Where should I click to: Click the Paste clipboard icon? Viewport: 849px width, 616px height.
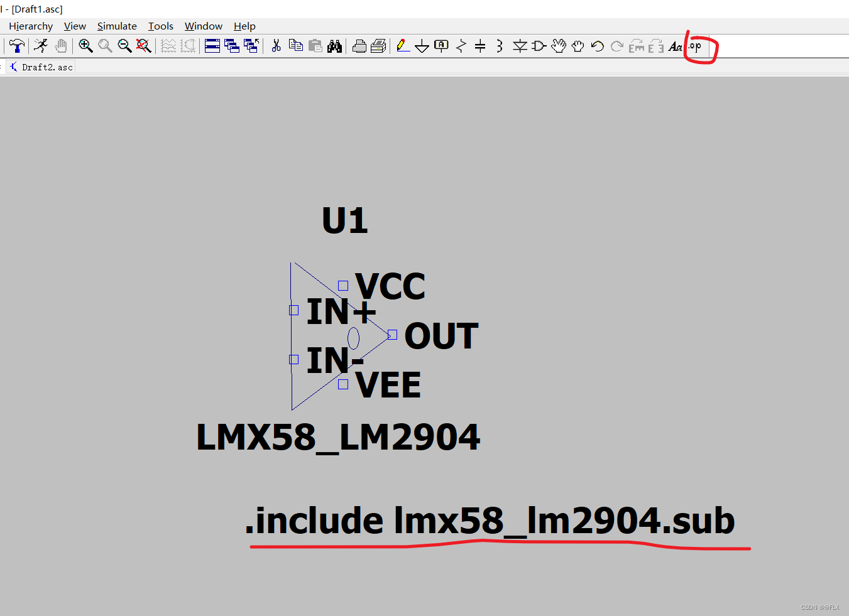(315, 46)
